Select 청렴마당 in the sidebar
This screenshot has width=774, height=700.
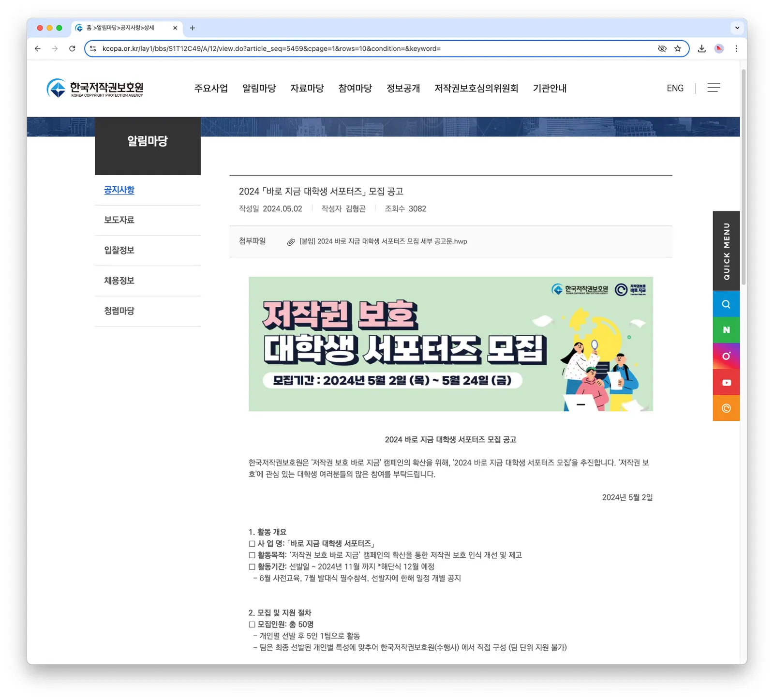click(119, 311)
